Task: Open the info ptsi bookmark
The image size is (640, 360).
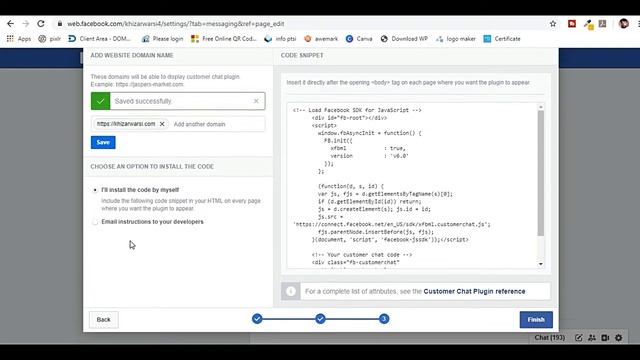Action: (x=280, y=39)
